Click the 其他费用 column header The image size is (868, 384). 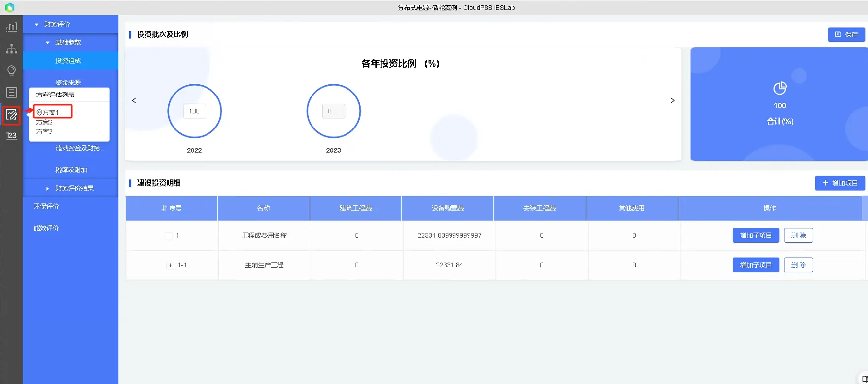tap(631, 208)
